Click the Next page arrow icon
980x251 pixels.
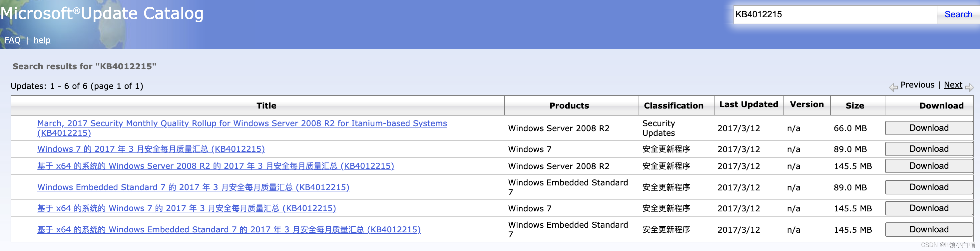click(x=969, y=88)
